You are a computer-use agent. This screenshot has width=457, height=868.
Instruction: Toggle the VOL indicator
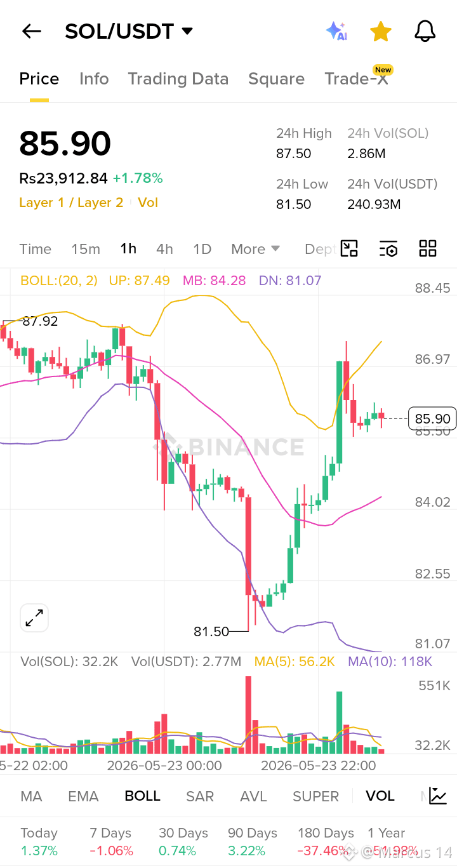[x=380, y=796]
